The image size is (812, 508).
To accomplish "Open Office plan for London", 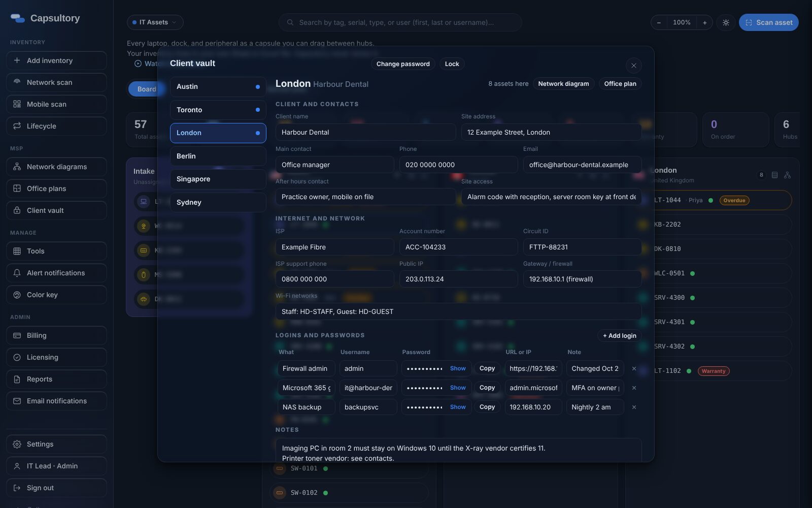I will click(x=620, y=84).
